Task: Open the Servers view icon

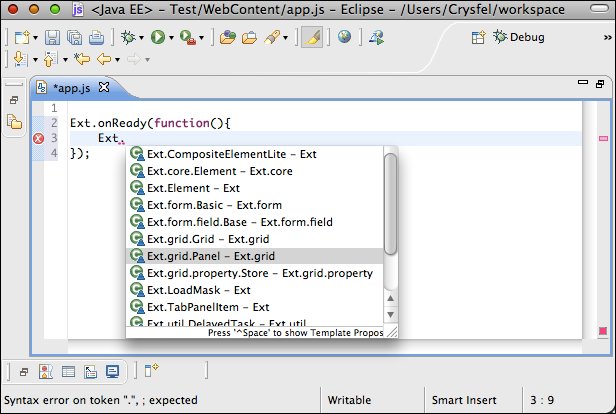Action: click(90, 372)
